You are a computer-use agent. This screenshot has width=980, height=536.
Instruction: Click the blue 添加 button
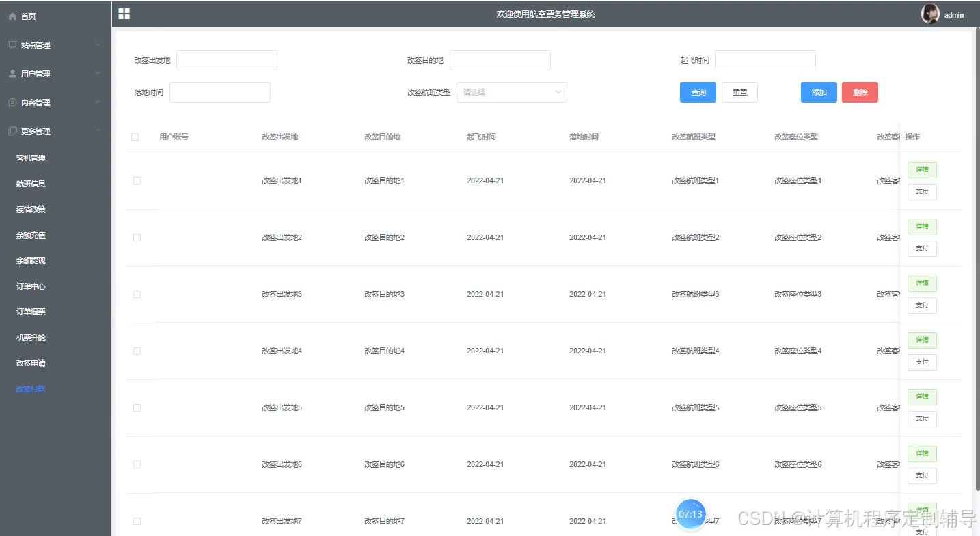(x=819, y=92)
